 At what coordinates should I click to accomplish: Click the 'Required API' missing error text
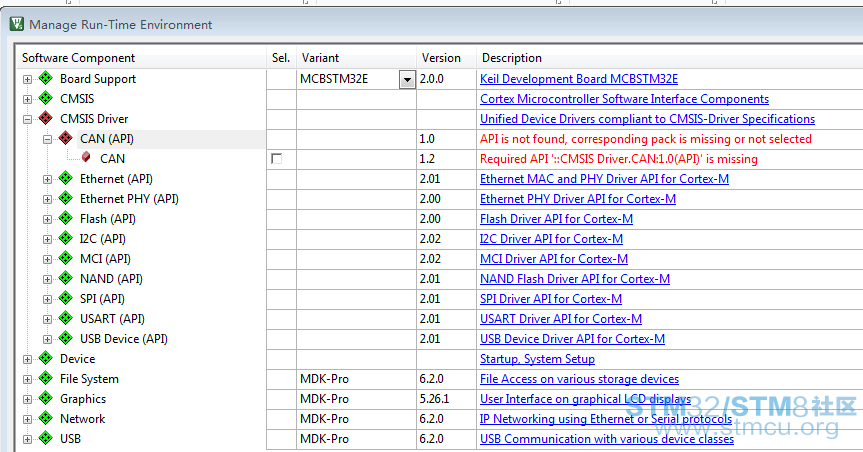619,159
